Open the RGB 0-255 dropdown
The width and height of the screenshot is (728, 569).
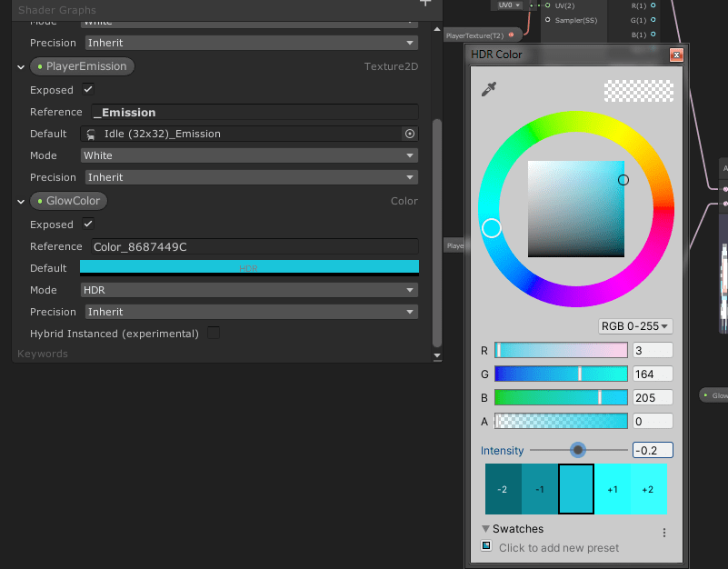634,326
